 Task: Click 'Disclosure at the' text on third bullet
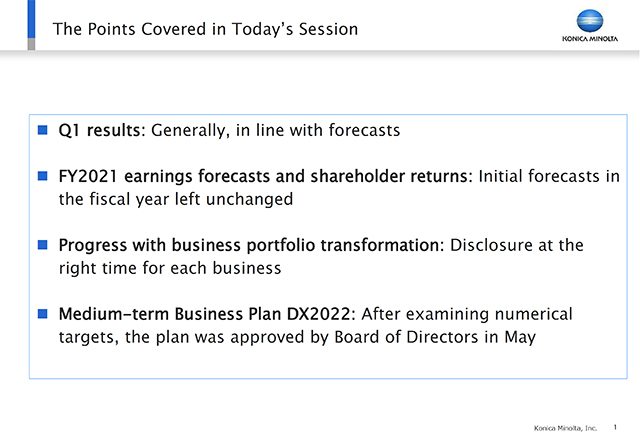(517, 245)
